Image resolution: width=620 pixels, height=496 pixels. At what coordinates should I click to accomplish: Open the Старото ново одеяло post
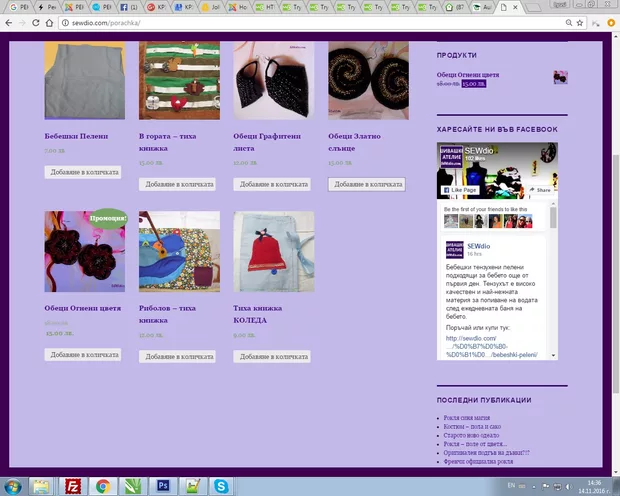click(471, 435)
